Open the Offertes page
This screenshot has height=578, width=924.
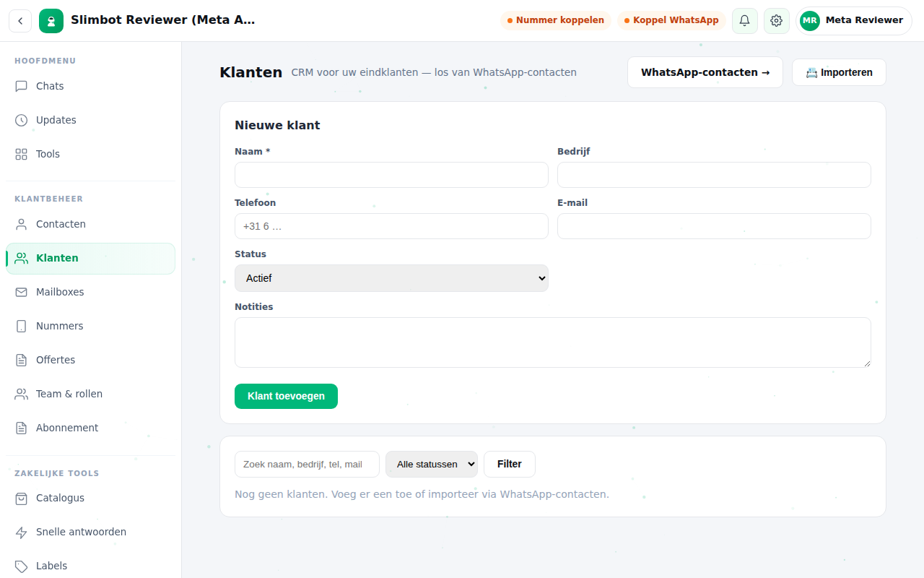tap(90, 360)
